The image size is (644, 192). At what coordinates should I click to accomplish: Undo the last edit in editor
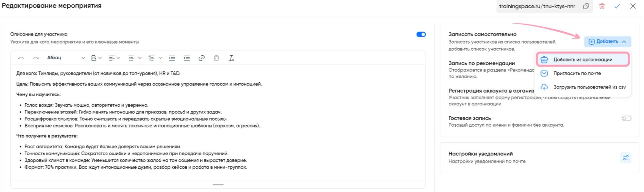(21, 58)
